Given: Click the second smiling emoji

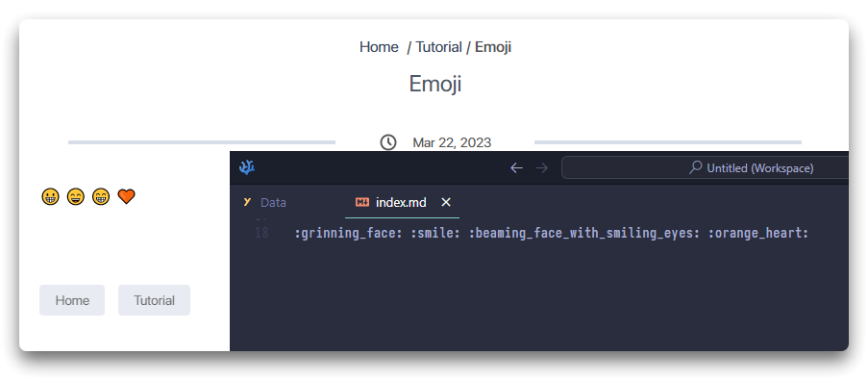Looking at the screenshot, I should click(76, 196).
